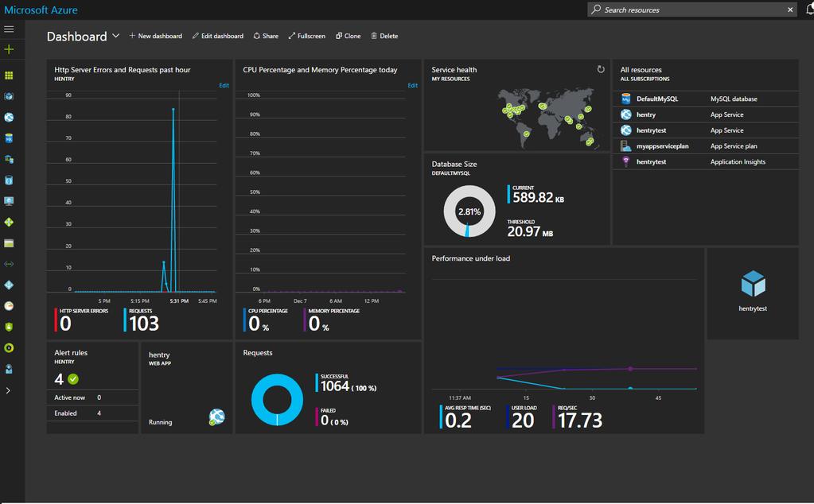The width and height of the screenshot is (814, 504).
Task: Click Edit on CPU Percentage tile
Action: [x=413, y=86]
